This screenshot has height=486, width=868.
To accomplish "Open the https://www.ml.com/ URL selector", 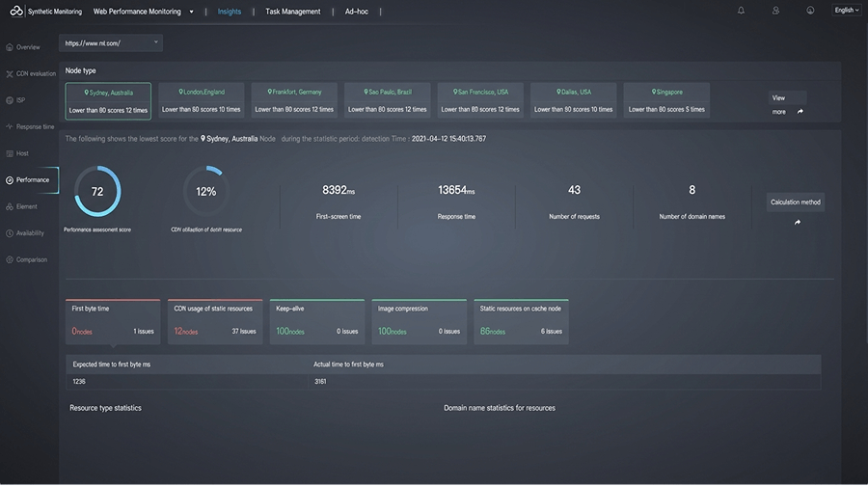I will [x=111, y=43].
